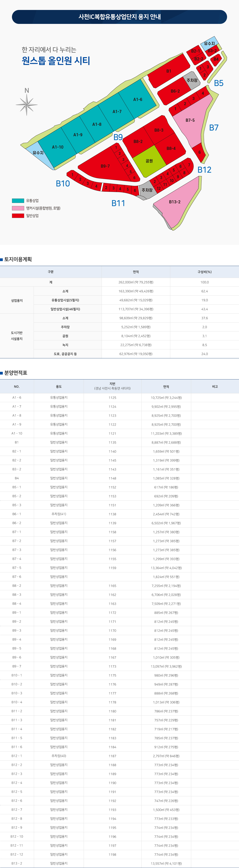Click the 1,500㎡ (약 453평) cell
The image size is (239, 868).
pyautogui.click(x=166, y=810)
